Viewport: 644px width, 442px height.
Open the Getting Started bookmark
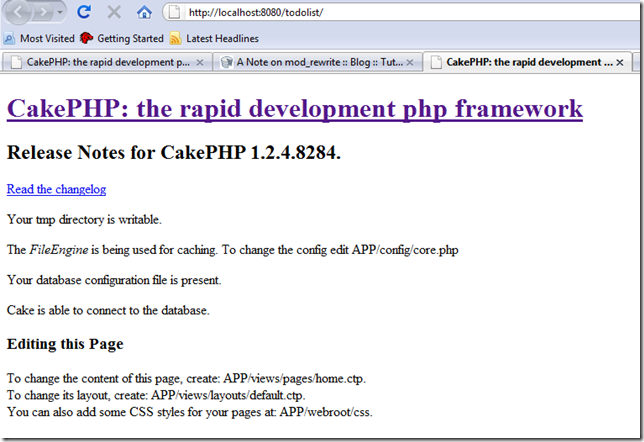122,39
